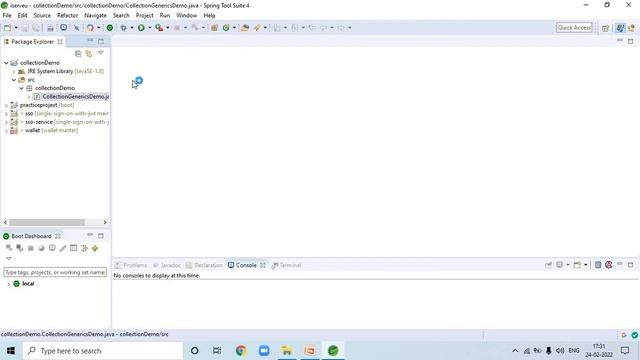Click the Display Selected Console icon
Screen dimensions: 640x360
click(560, 265)
